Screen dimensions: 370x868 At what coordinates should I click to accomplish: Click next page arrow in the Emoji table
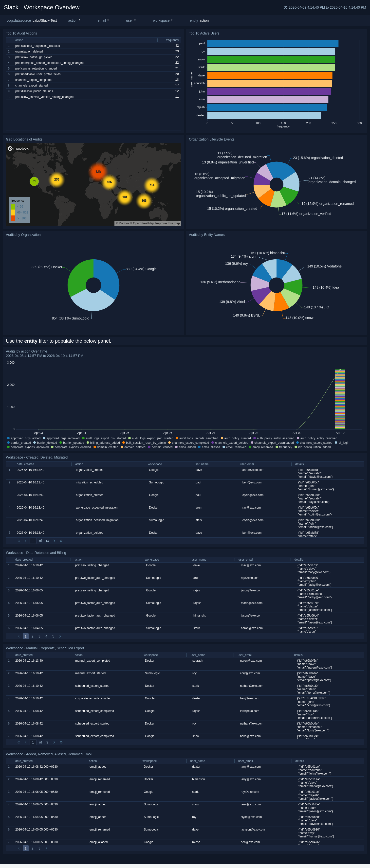(x=46, y=848)
